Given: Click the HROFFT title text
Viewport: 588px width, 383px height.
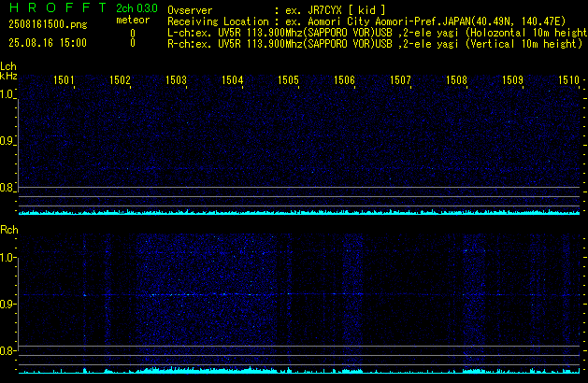Looking at the screenshot, I should click(x=58, y=7).
